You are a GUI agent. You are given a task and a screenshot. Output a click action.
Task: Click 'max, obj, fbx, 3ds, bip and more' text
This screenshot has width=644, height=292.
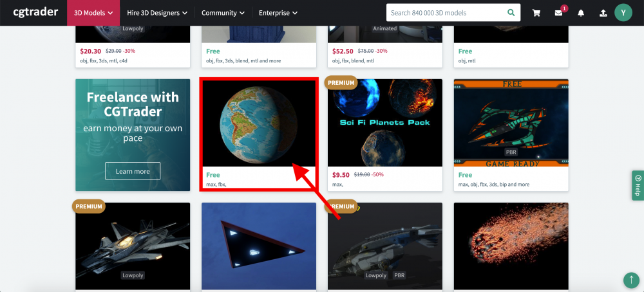click(x=494, y=185)
